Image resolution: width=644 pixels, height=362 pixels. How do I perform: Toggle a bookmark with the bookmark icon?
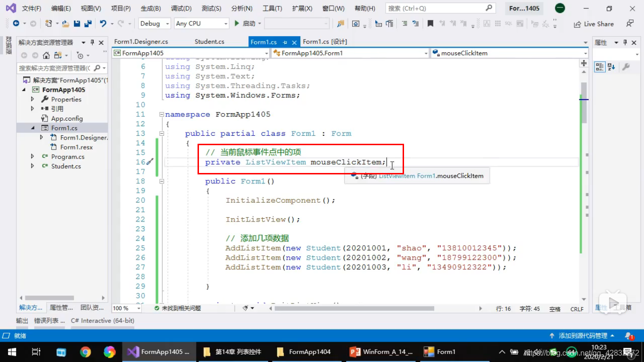pyautogui.click(x=430, y=24)
